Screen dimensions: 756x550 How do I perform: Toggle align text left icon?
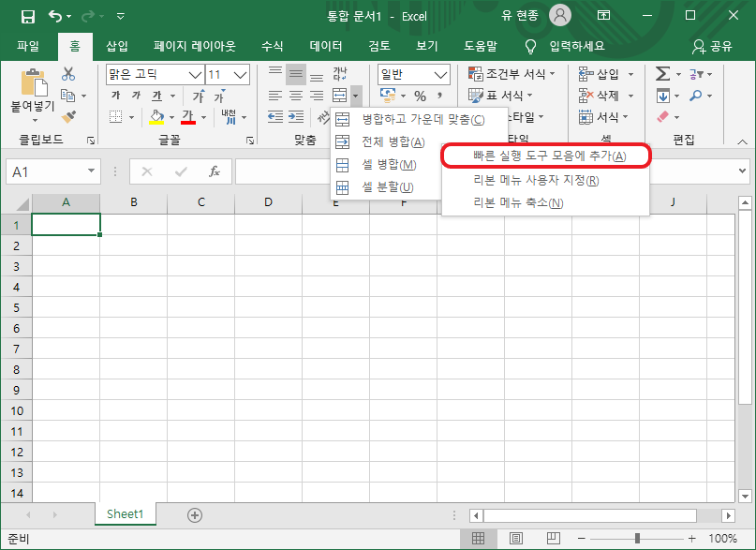(x=275, y=96)
